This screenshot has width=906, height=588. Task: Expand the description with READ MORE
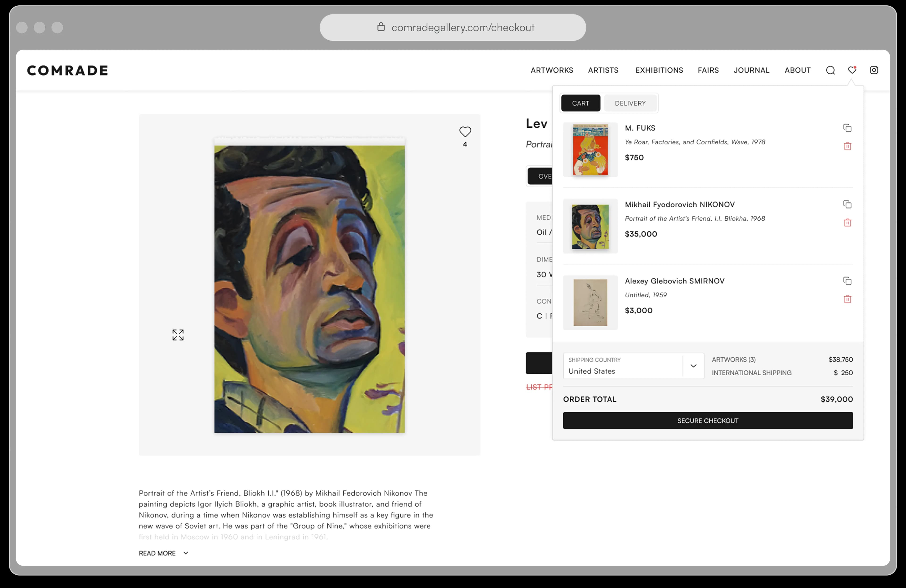point(163,553)
